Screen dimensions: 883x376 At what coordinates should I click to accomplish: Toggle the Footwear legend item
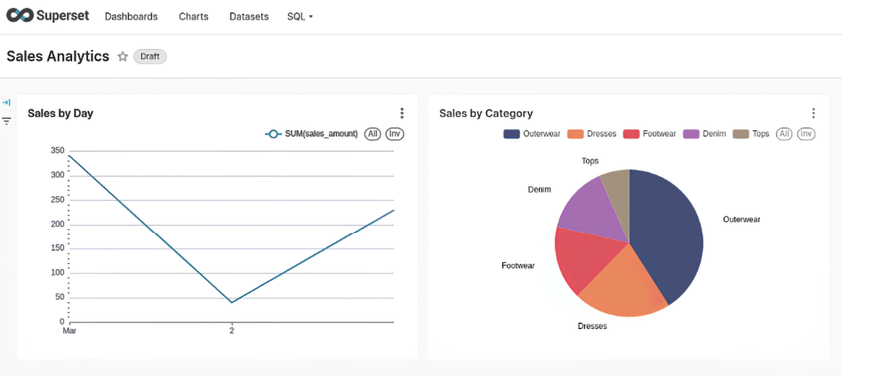650,134
